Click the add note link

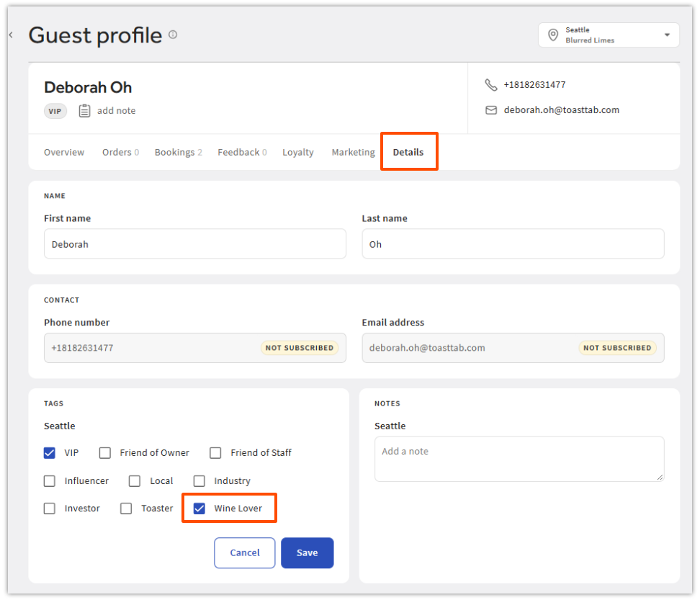[x=116, y=111]
